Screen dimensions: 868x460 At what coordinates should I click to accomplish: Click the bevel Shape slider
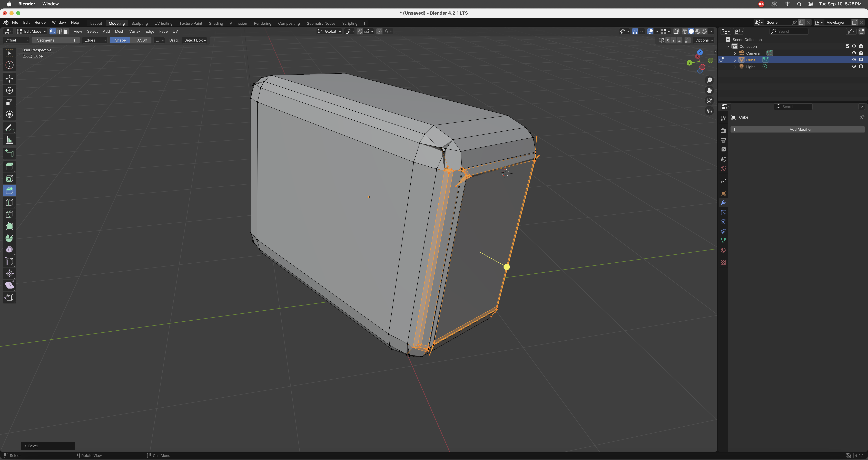[x=130, y=40]
